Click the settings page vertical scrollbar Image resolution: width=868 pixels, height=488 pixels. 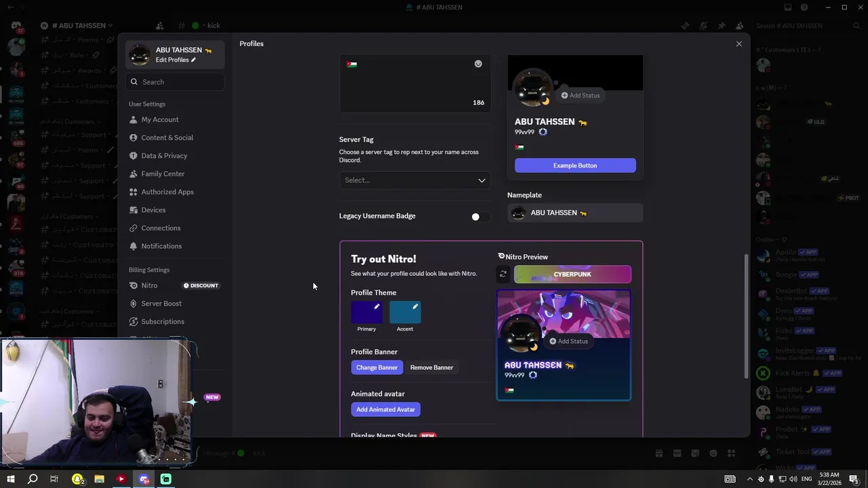pyautogui.click(x=747, y=315)
